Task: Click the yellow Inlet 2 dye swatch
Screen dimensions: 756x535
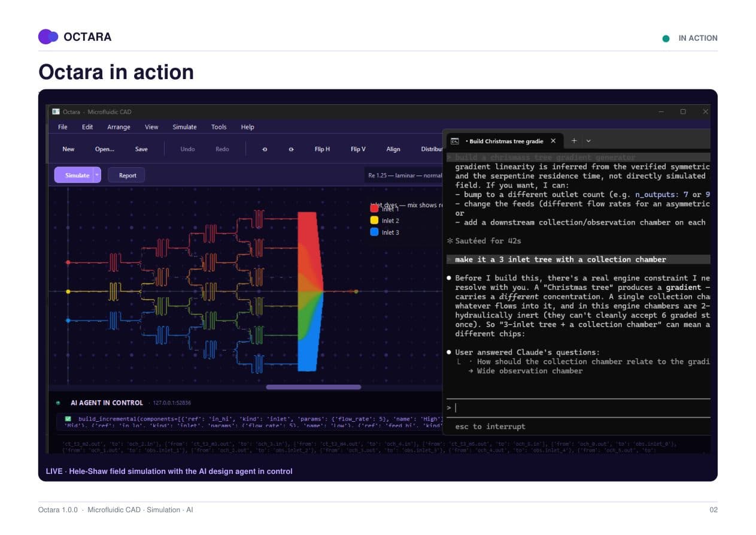Action: pyautogui.click(x=374, y=220)
